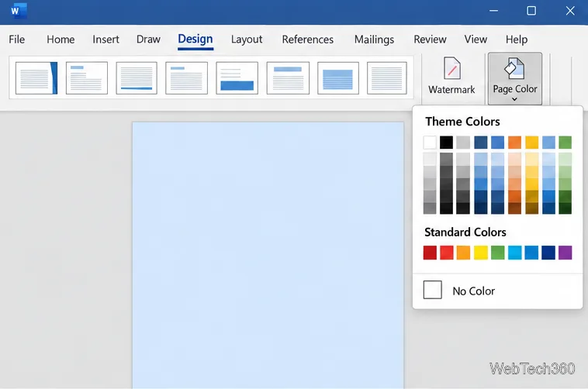The width and height of the screenshot is (588, 389).
Task: Open the File menu
Action: tap(17, 40)
